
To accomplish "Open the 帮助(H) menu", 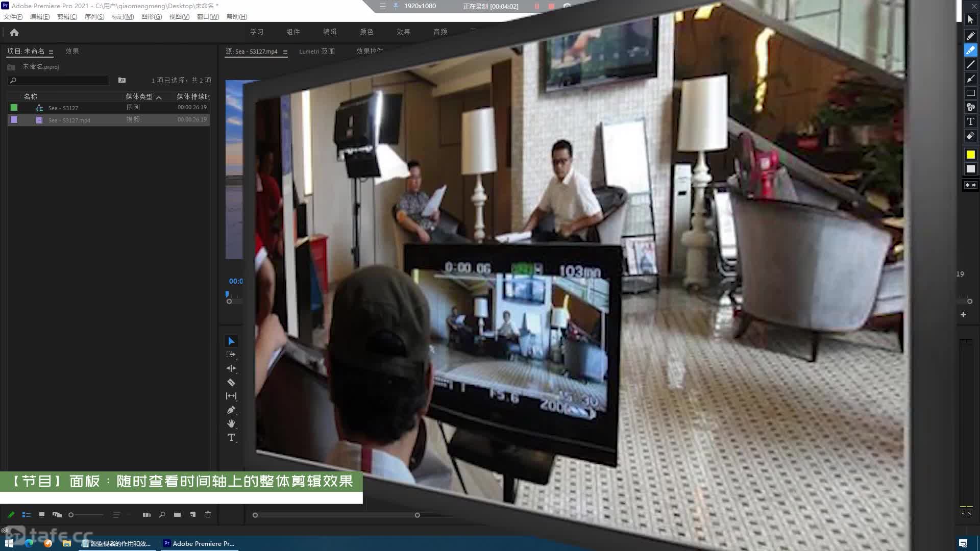I will pos(237,17).
